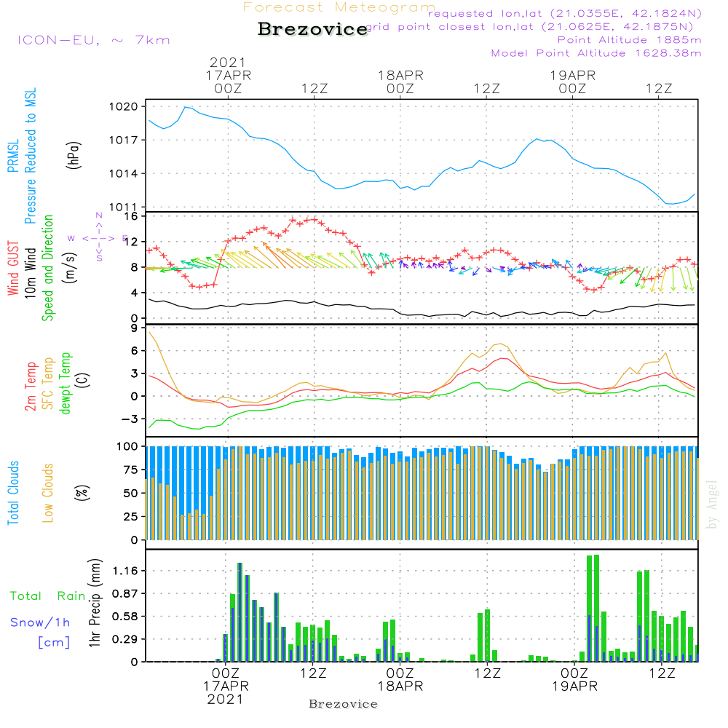Click the top axis '19APR 00Z' label
Image resolution: width=728 pixels, height=728 pixels.
pyautogui.click(x=572, y=82)
